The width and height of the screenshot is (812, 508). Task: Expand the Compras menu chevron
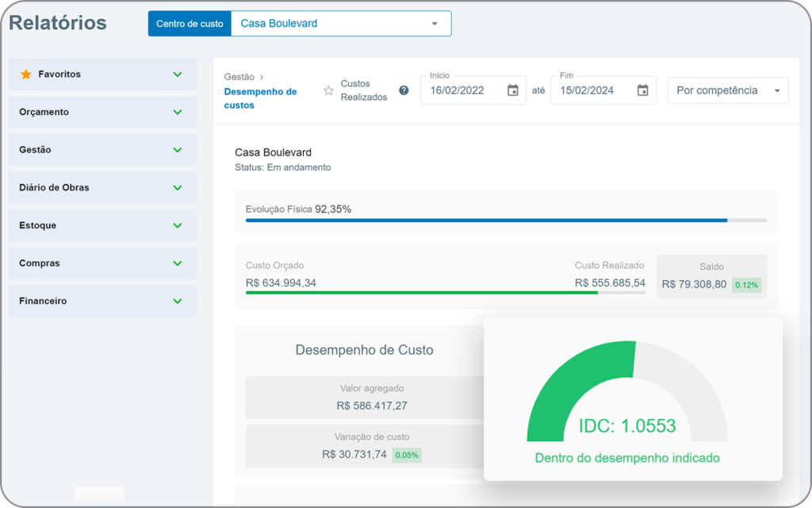click(178, 263)
